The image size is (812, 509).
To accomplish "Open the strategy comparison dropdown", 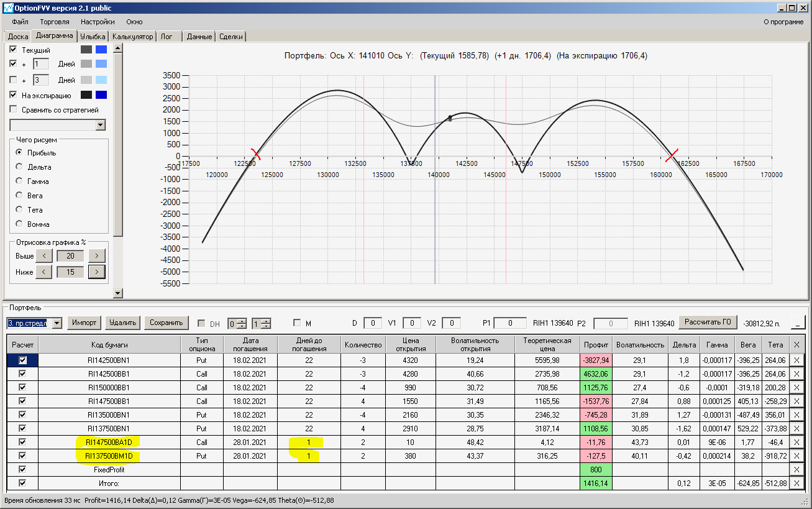I will [x=100, y=126].
